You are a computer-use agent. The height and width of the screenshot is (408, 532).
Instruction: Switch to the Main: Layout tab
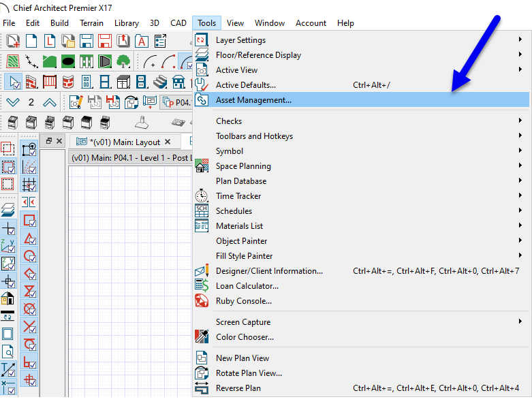point(124,142)
